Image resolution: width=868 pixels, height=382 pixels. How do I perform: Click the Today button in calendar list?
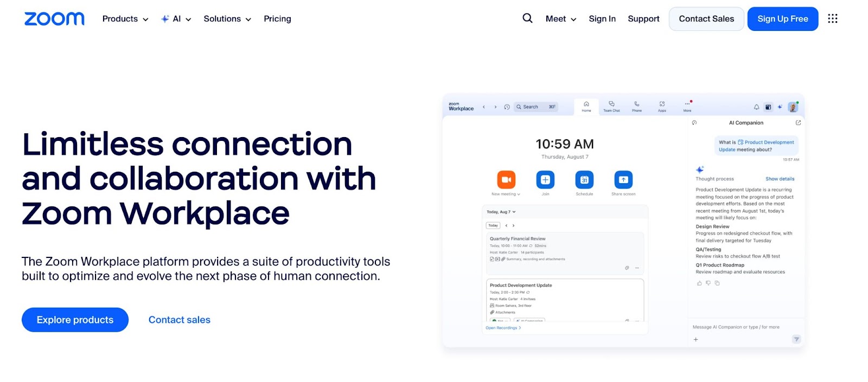[493, 225]
